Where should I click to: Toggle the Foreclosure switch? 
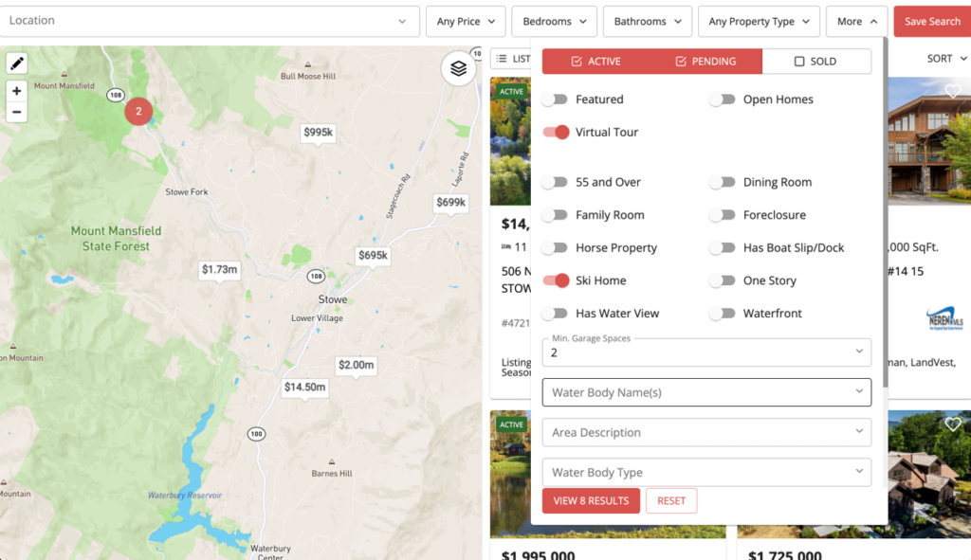722,215
